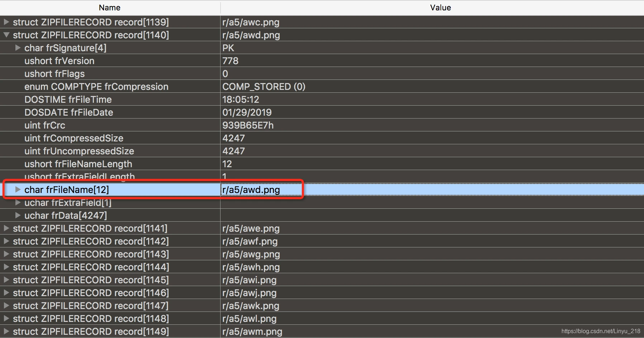Select the ushort frVersion row

click(322, 61)
